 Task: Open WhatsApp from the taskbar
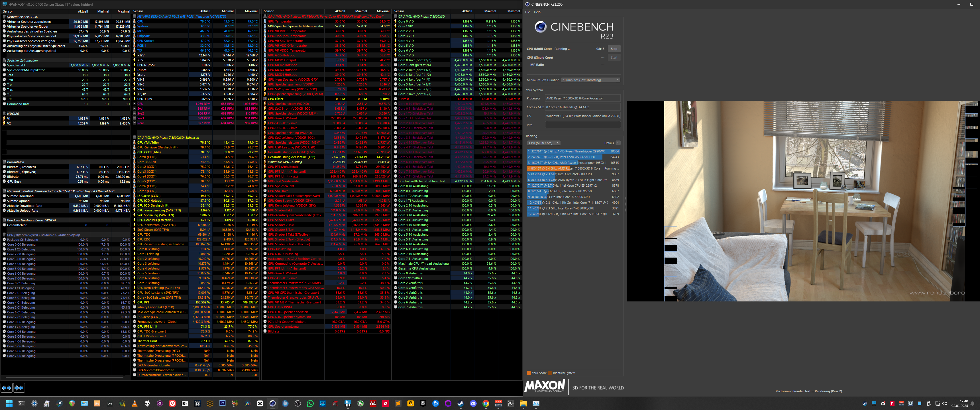pyautogui.click(x=310, y=403)
